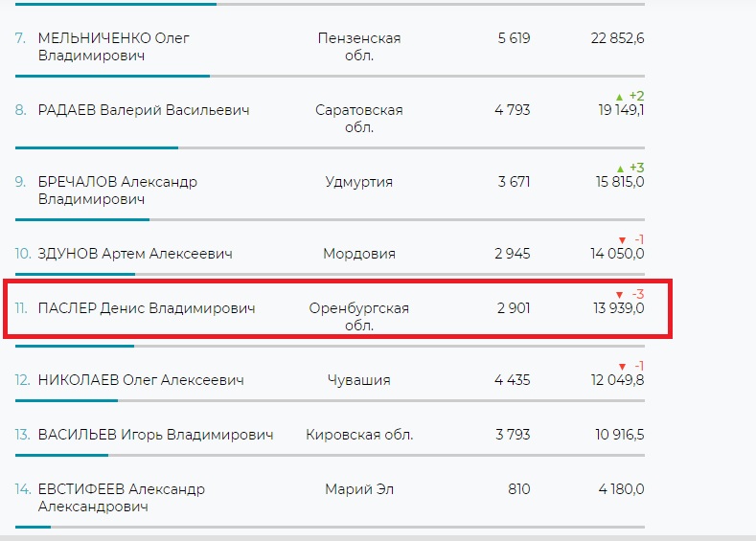Viewport: 756px width, 541px height.
Task: Click the progress bar under Радаев's row
Action: (x=97, y=147)
